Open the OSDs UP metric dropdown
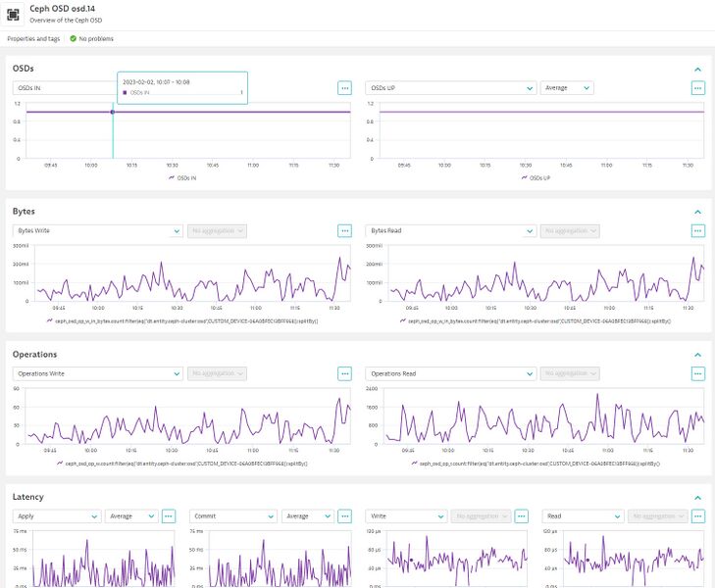 click(450, 87)
